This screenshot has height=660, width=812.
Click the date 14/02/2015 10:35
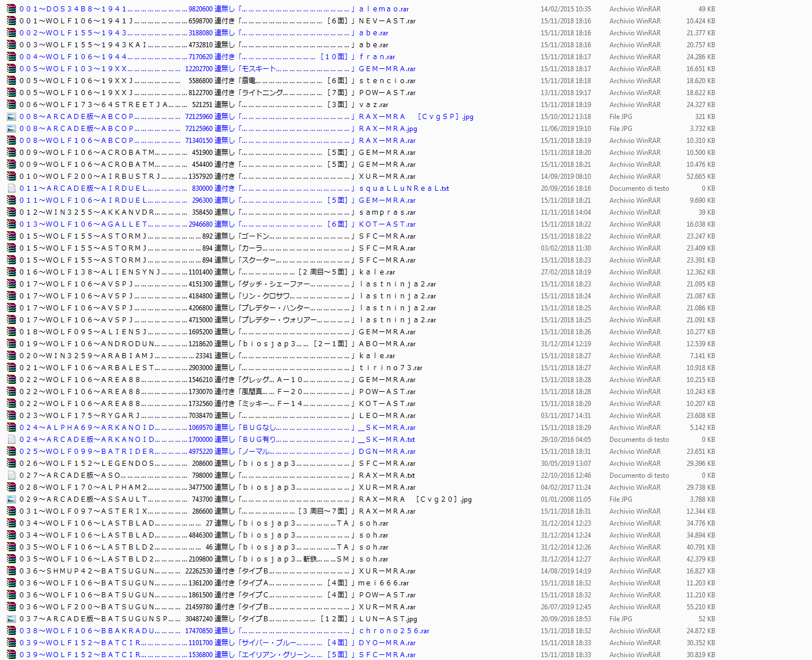point(566,9)
